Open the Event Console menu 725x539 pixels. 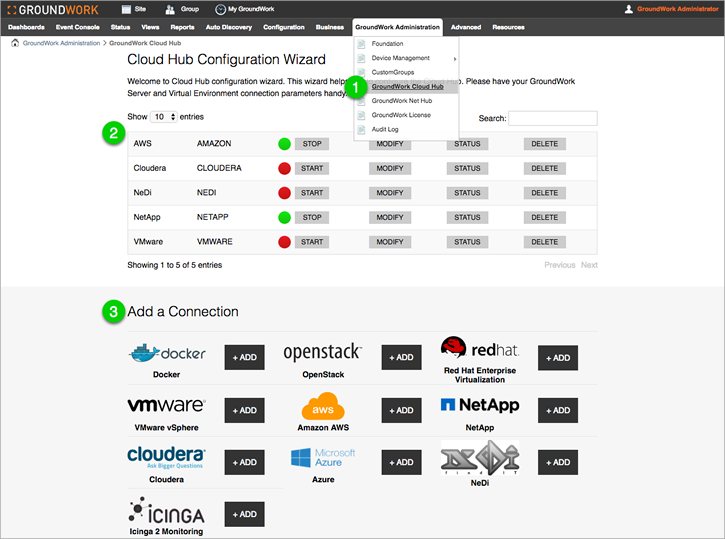(78, 27)
